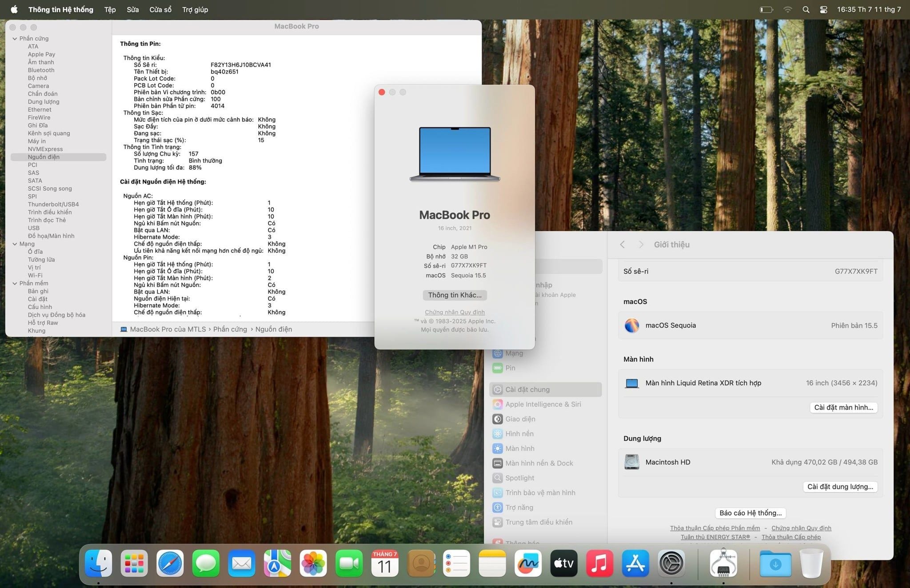The width and height of the screenshot is (910, 588).
Task: Open Spotlight search in the menu bar
Action: [x=806, y=9]
